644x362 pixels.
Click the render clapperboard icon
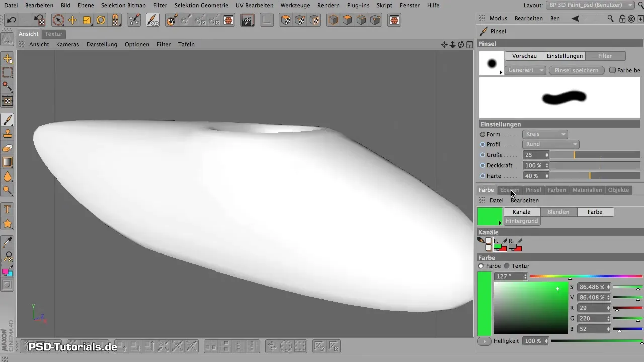247,20
